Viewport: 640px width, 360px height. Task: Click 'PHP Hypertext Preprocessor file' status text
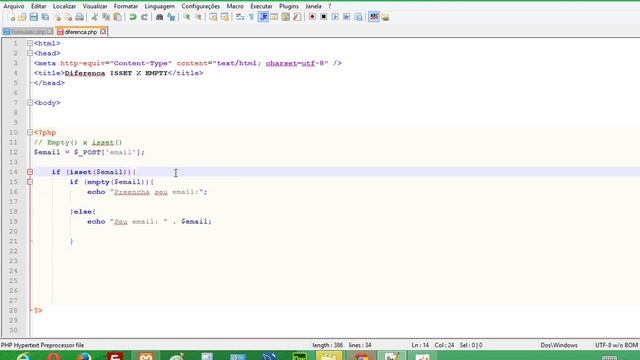coord(42,345)
